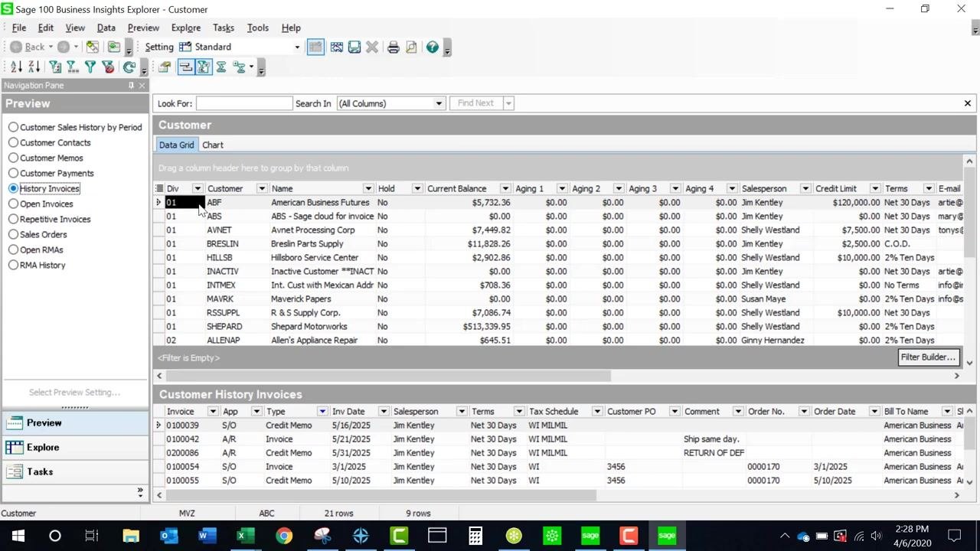Open the Windows Start menu

(x=18, y=536)
